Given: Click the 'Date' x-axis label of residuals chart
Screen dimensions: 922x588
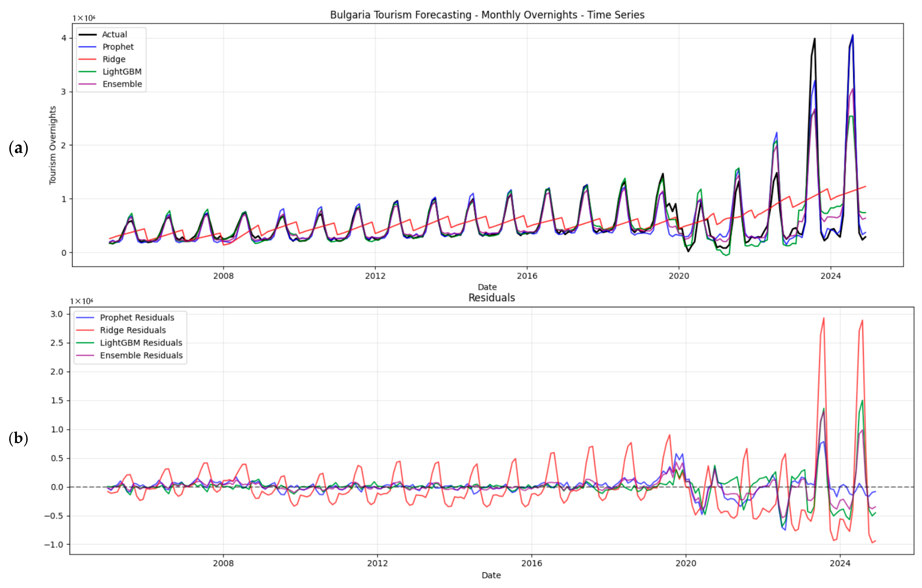Looking at the screenshot, I should (491, 575).
